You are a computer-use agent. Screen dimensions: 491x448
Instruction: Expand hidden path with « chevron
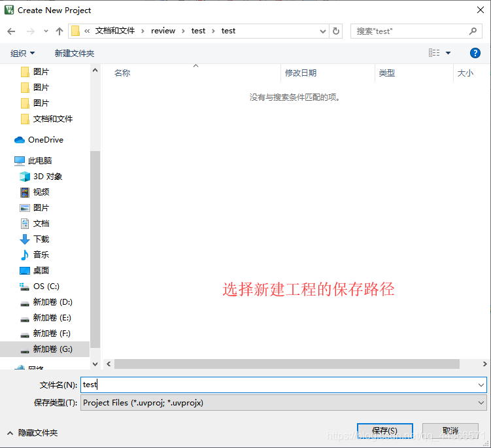click(87, 31)
